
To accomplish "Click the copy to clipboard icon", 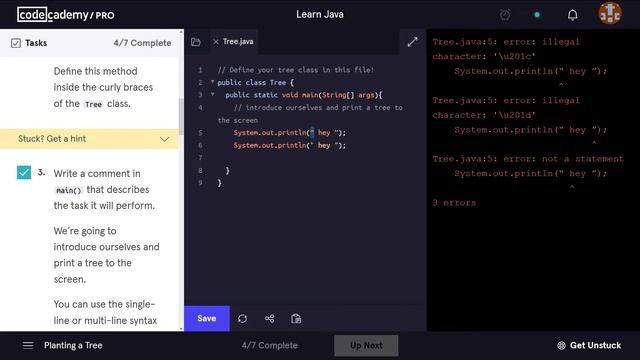I will tap(296, 318).
